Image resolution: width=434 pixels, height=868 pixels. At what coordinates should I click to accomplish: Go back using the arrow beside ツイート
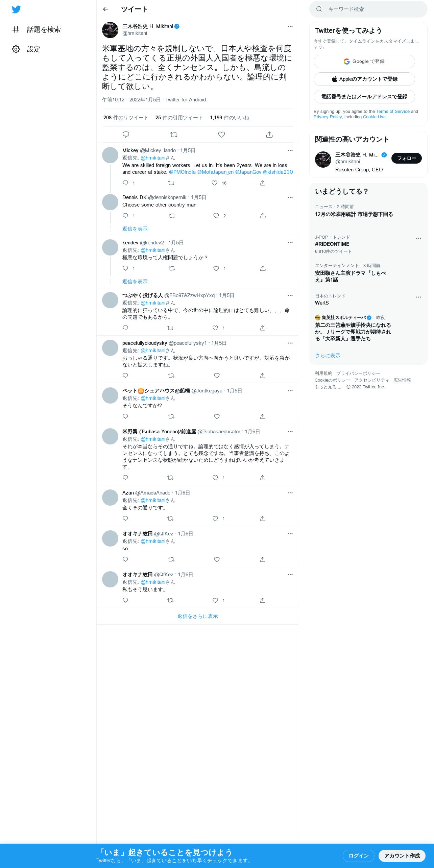point(105,9)
